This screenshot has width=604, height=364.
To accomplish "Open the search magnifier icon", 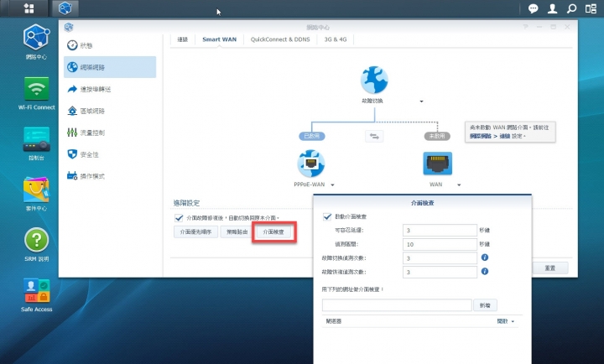I will tap(571, 8).
